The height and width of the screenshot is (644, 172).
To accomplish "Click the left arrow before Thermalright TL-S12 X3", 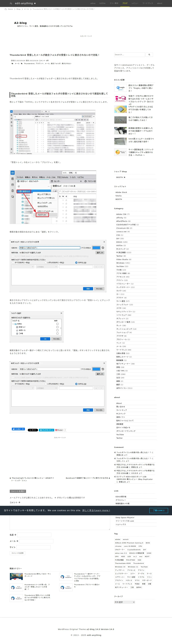I will [x=10, y=478].
